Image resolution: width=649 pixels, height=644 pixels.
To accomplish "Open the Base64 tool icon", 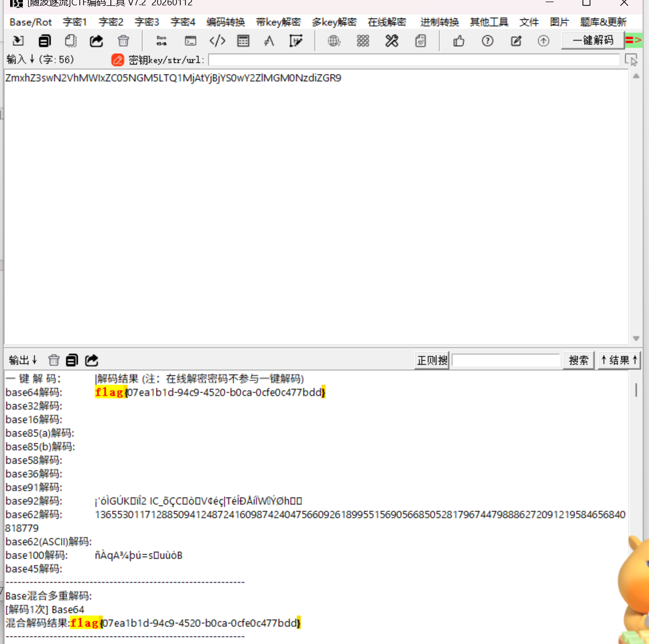I will pos(162,40).
